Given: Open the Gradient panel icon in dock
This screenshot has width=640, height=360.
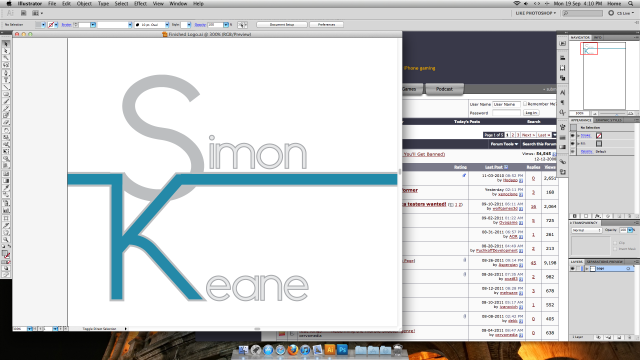Looking at the screenshot, I should click(x=562, y=147).
